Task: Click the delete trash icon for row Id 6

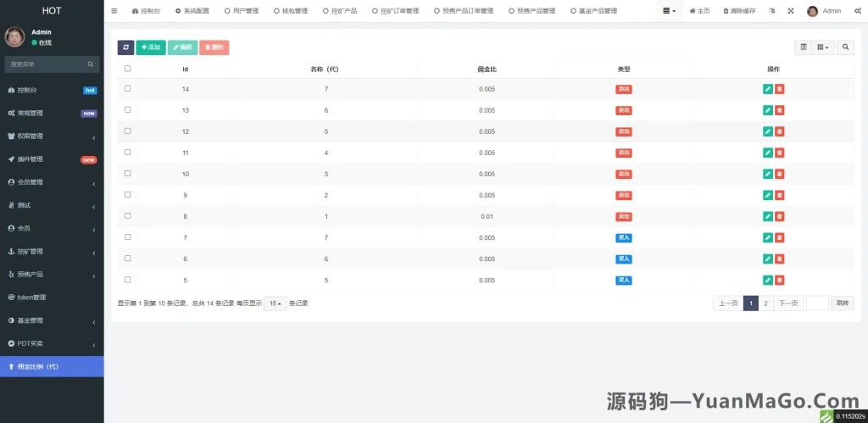Action: [780, 259]
